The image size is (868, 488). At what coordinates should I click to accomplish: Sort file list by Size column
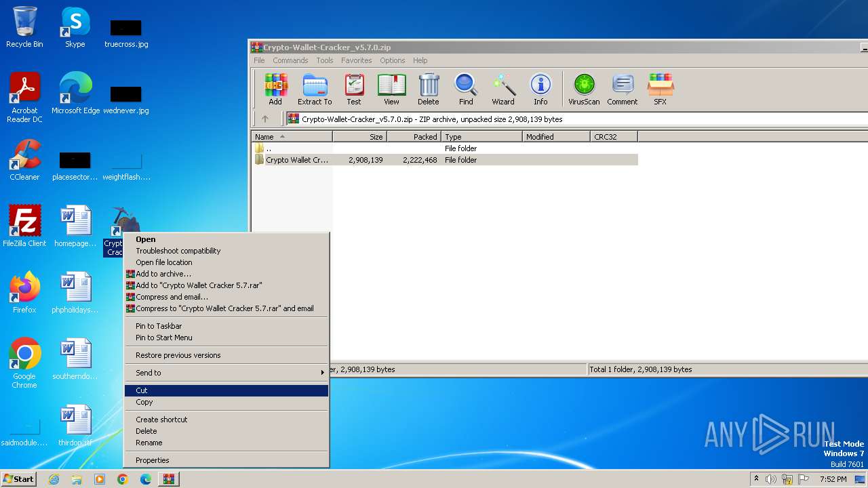coord(359,137)
